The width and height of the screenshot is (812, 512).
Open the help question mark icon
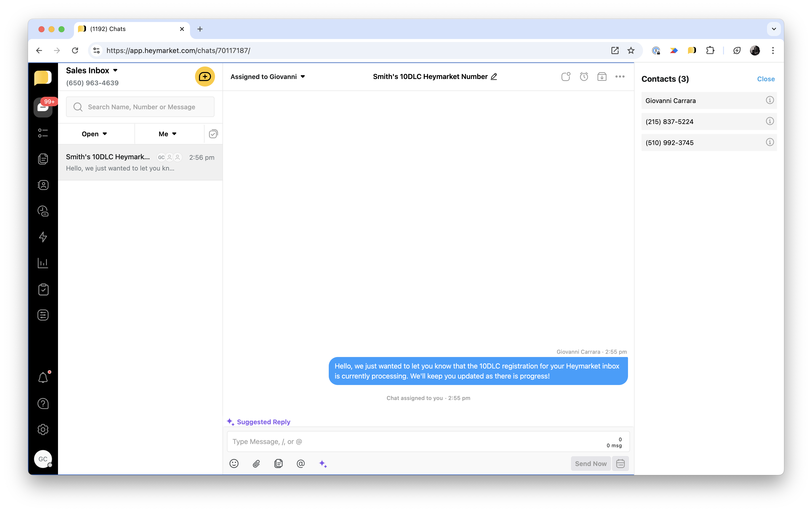(x=43, y=403)
